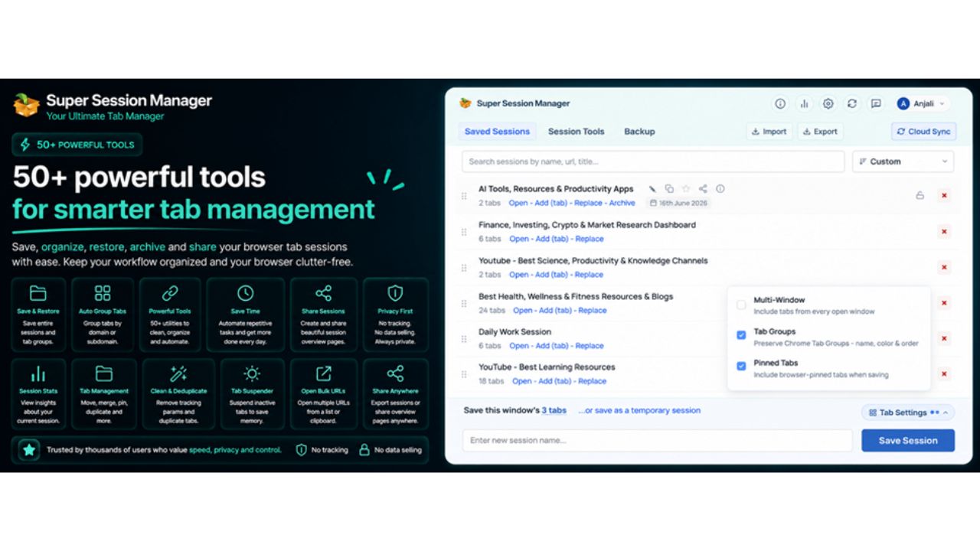Screen dimensions: 980x551
Task: Click the '18 tabs' count text
Action: pyautogui.click(x=492, y=381)
